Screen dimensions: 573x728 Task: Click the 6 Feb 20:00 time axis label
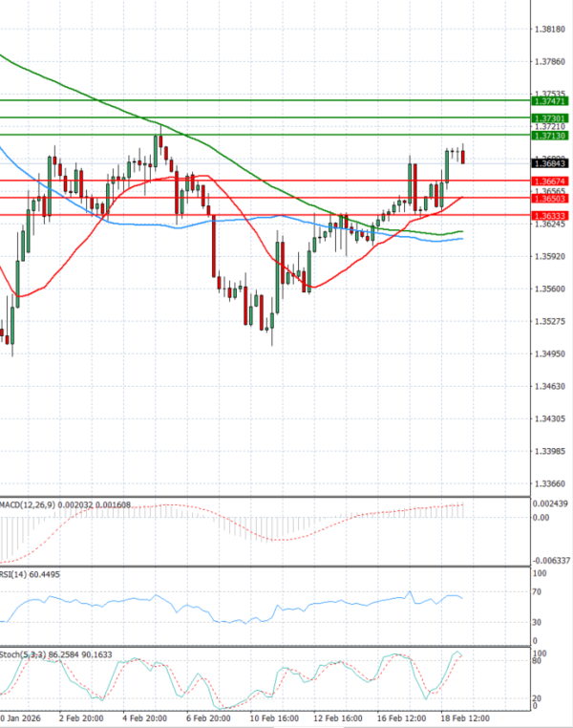coord(208,717)
